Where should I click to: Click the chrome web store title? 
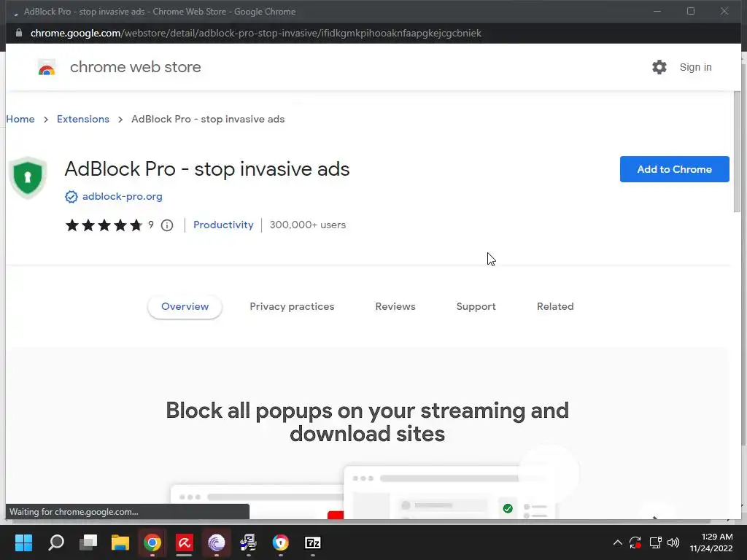click(135, 67)
